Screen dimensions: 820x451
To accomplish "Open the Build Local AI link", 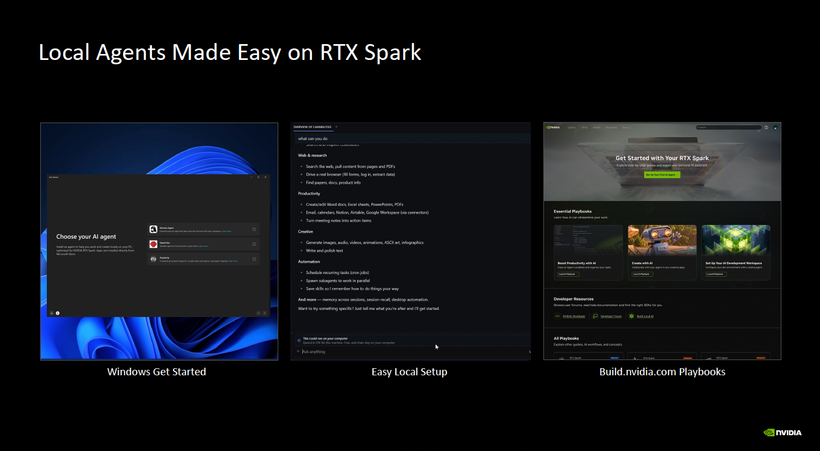I will click(x=645, y=316).
